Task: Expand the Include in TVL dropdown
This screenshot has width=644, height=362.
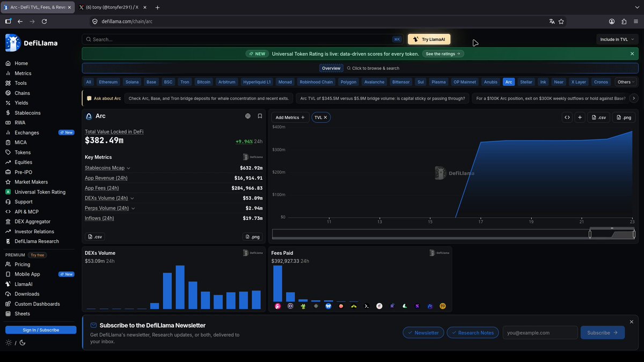Action: click(617, 39)
